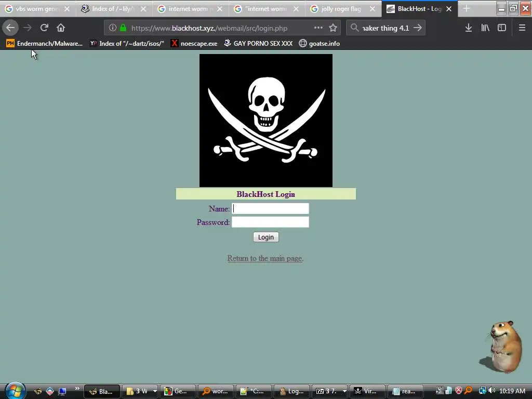Click the green padlock security icon
Image resolution: width=532 pixels, height=399 pixels.
click(123, 28)
